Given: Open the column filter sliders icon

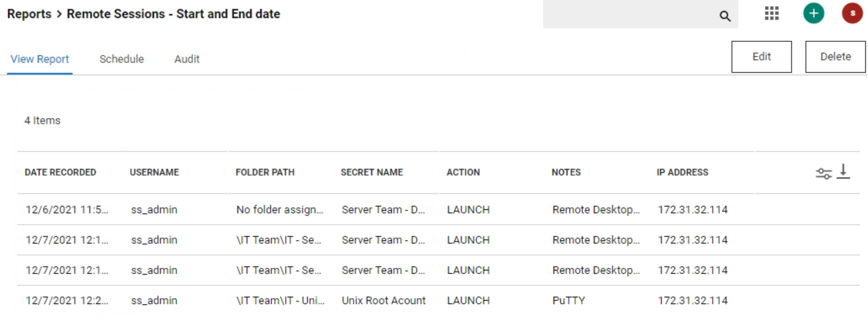Looking at the screenshot, I should (x=824, y=174).
